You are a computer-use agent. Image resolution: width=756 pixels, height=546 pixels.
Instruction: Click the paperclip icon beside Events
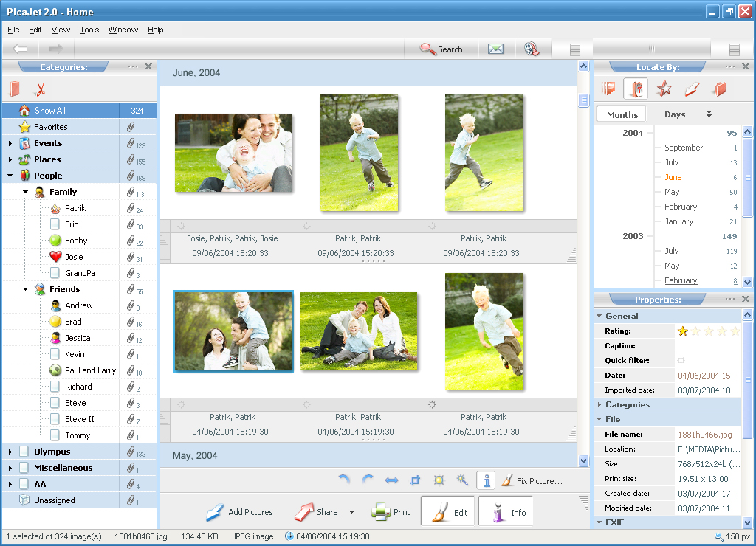coord(130,143)
